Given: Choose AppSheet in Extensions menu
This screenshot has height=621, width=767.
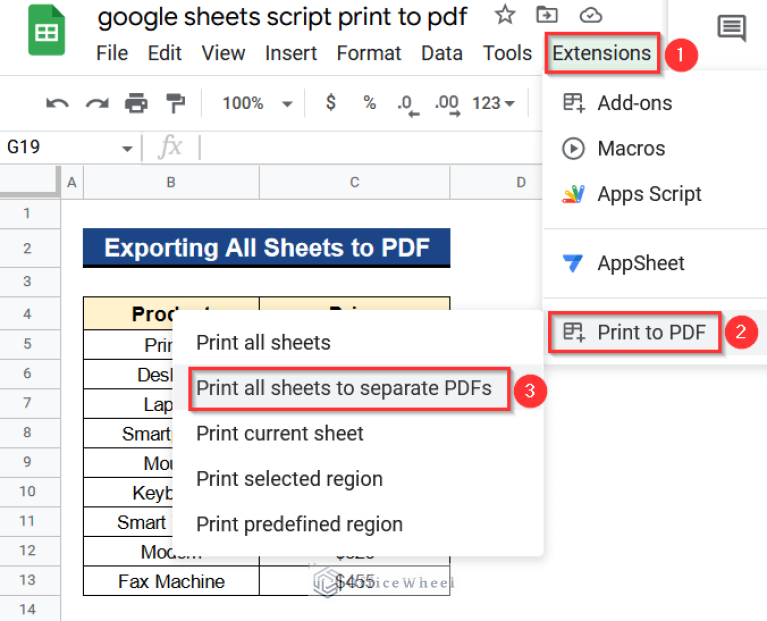Looking at the screenshot, I should (x=655, y=264).
